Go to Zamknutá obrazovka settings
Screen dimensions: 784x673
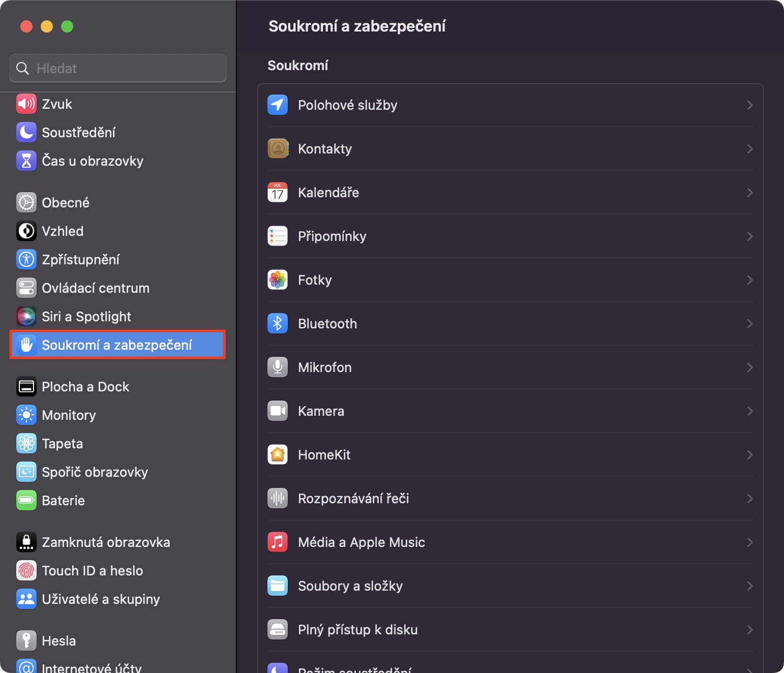pos(106,542)
